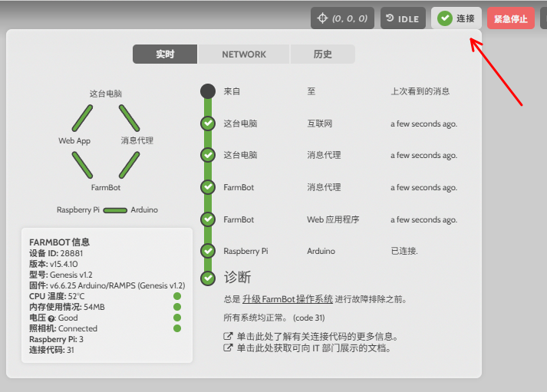This screenshot has height=392, width=547.
Task: Click the 单击此处了解有关连接代码的更多信息 link
Action: pyautogui.click(x=318, y=337)
